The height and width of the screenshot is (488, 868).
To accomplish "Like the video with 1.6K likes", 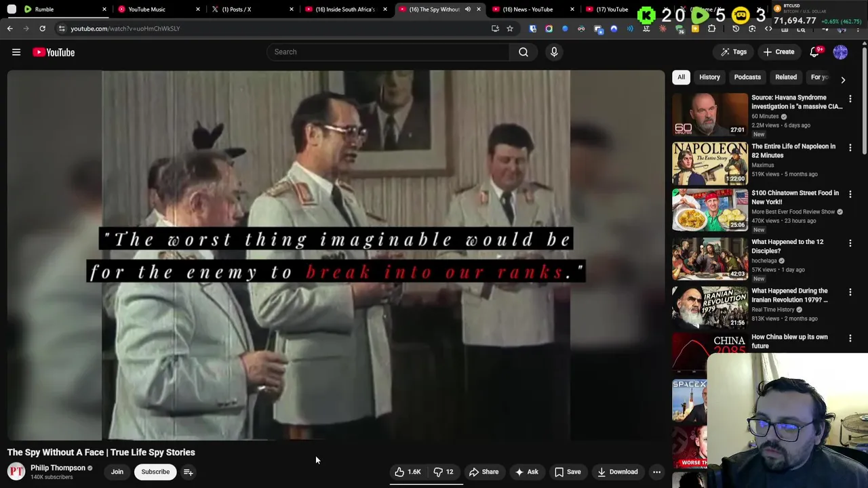I will pos(408,472).
